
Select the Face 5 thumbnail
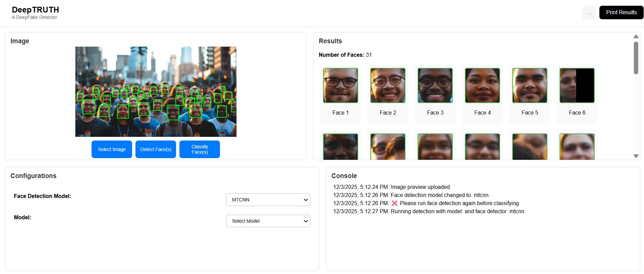click(x=530, y=85)
